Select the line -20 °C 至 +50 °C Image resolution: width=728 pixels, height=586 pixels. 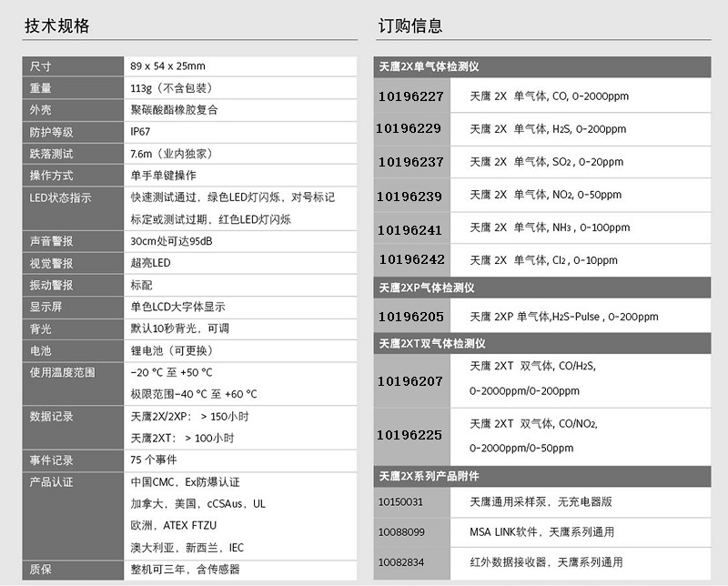(x=171, y=372)
